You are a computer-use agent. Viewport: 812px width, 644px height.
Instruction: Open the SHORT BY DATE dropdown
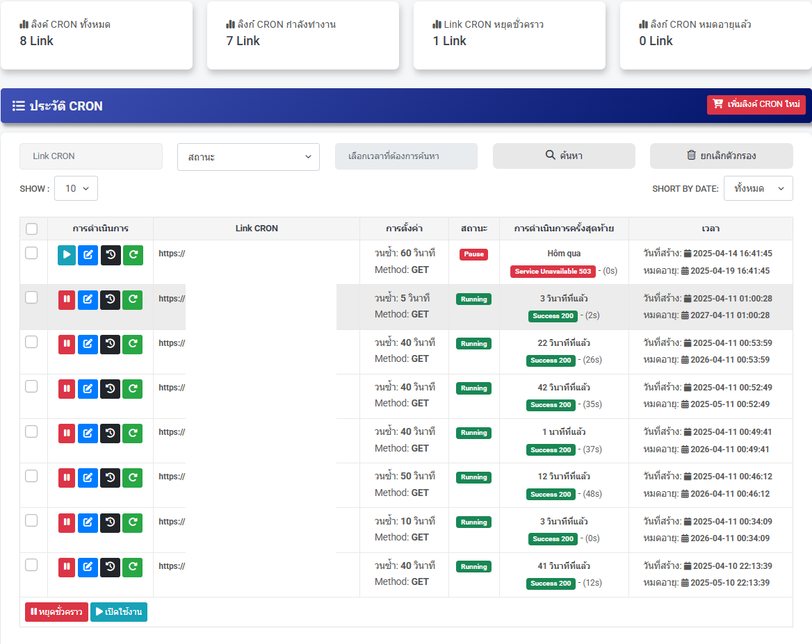click(758, 188)
